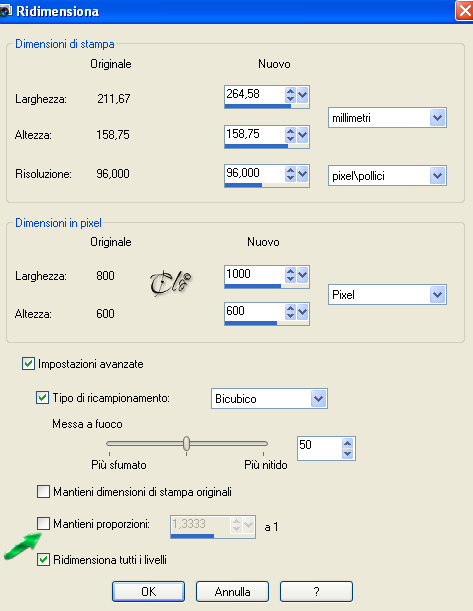Open slider popup arrow beside pixel height 600

click(303, 312)
